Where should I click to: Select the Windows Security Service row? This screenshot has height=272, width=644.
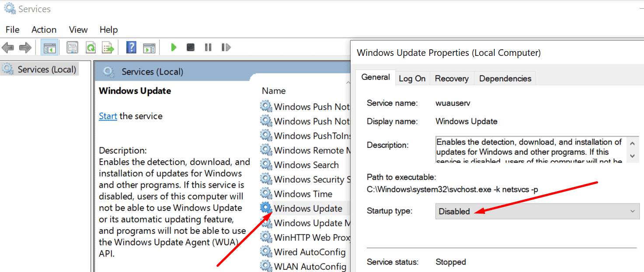pos(305,179)
